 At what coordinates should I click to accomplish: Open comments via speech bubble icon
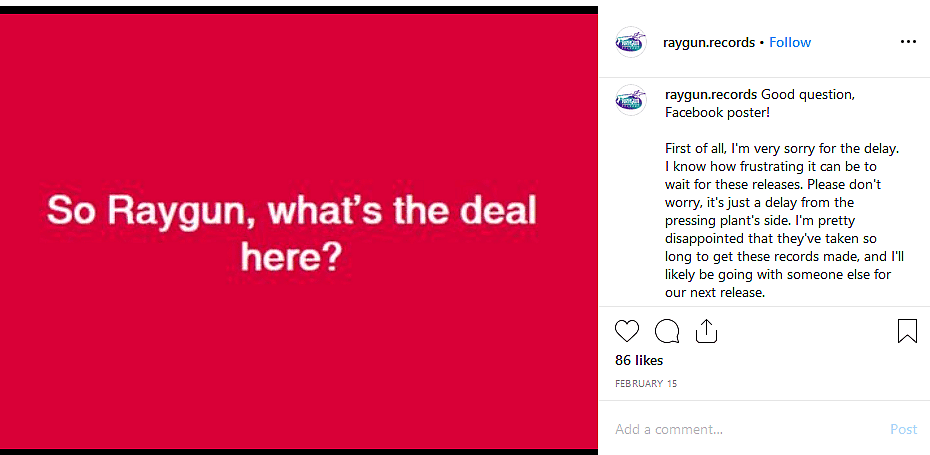667,331
